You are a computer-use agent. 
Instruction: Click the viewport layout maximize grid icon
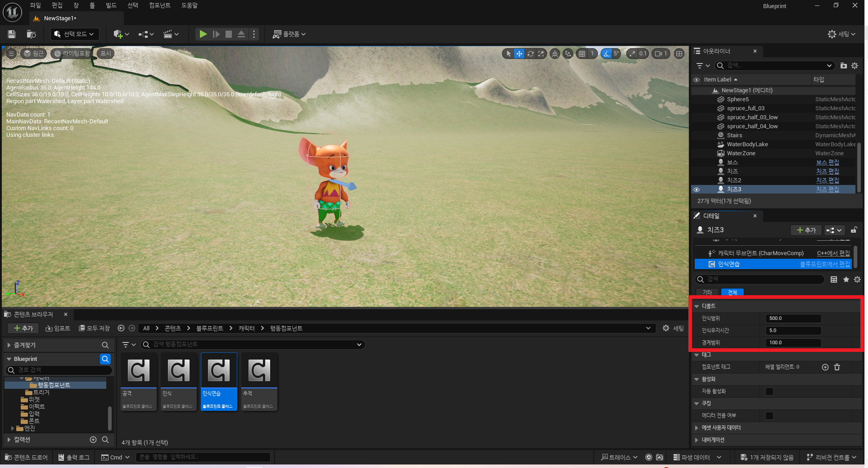679,54
